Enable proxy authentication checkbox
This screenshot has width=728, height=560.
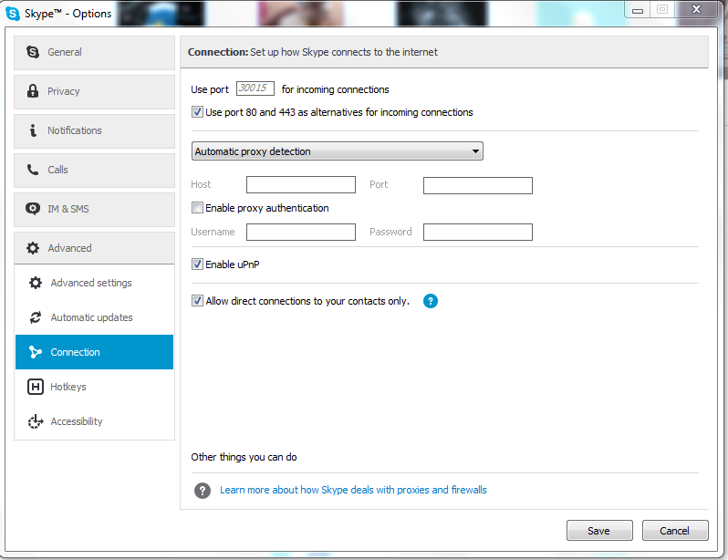click(x=197, y=208)
